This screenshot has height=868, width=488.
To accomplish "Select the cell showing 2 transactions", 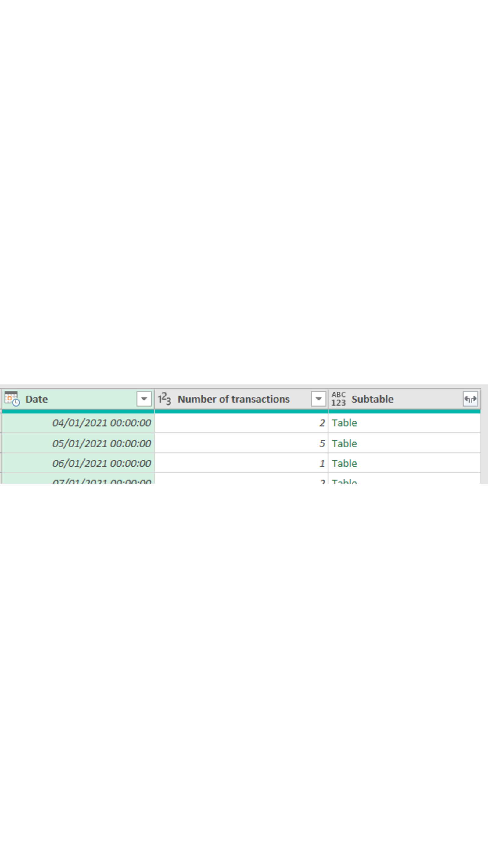I will (x=269, y=423).
